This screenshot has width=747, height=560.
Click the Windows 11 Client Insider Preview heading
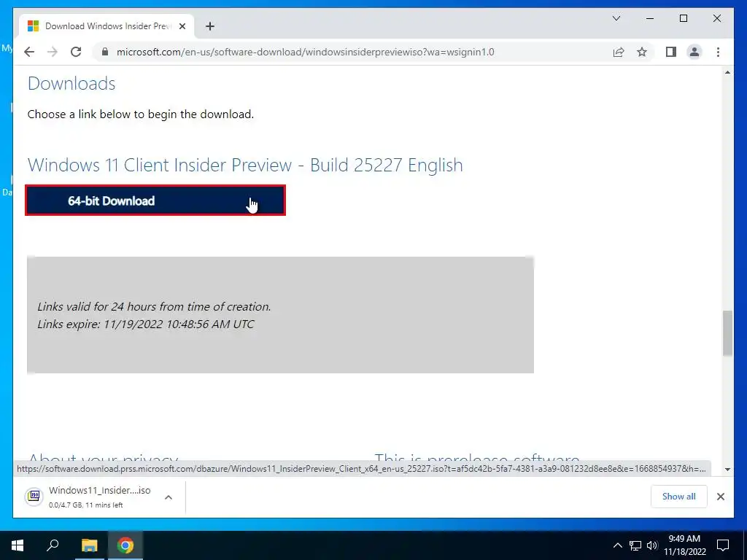(x=245, y=165)
